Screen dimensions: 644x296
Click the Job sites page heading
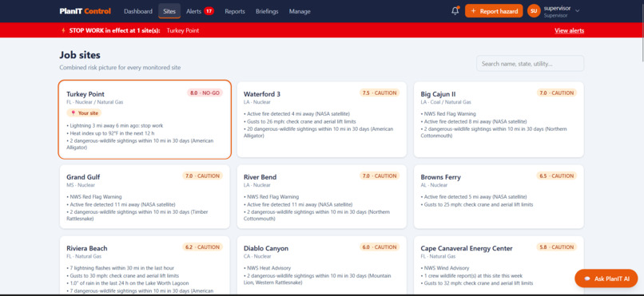coord(80,55)
